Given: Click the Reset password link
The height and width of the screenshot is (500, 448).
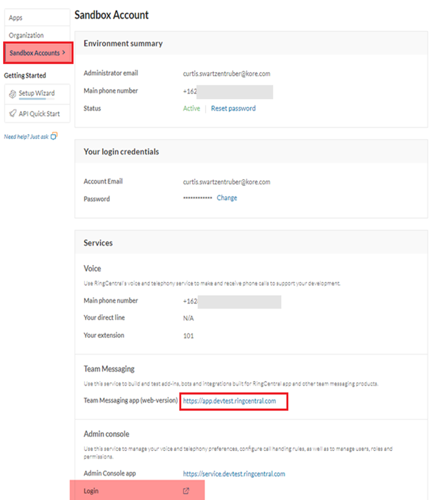Looking at the screenshot, I should coord(233,109).
